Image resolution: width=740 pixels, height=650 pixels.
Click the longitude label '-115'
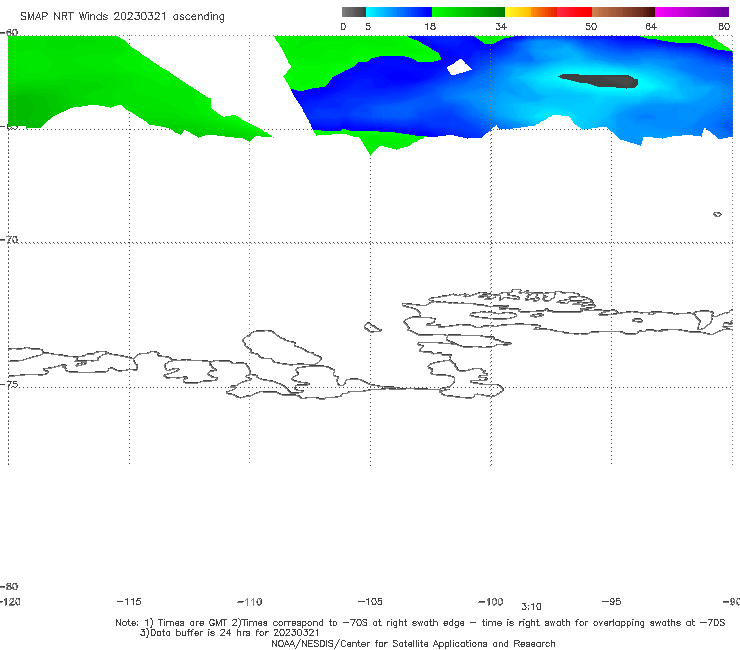click(129, 602)
